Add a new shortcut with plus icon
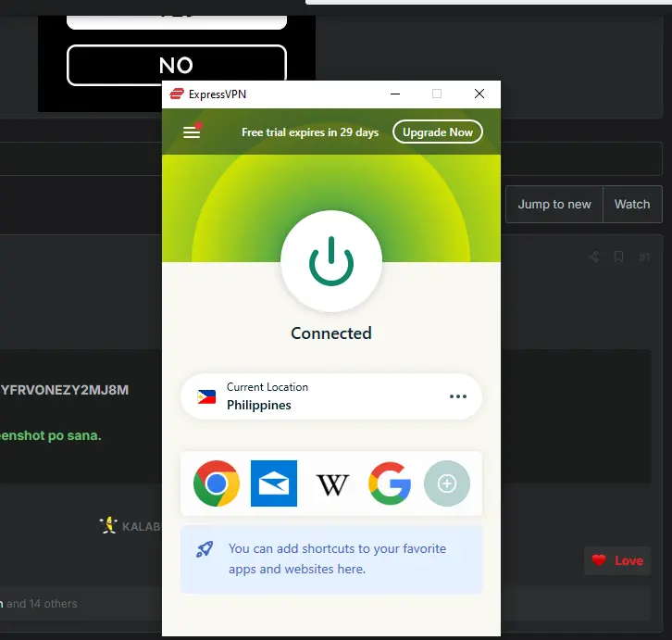Viewport: 672px width, 640px height. point(447,483)
